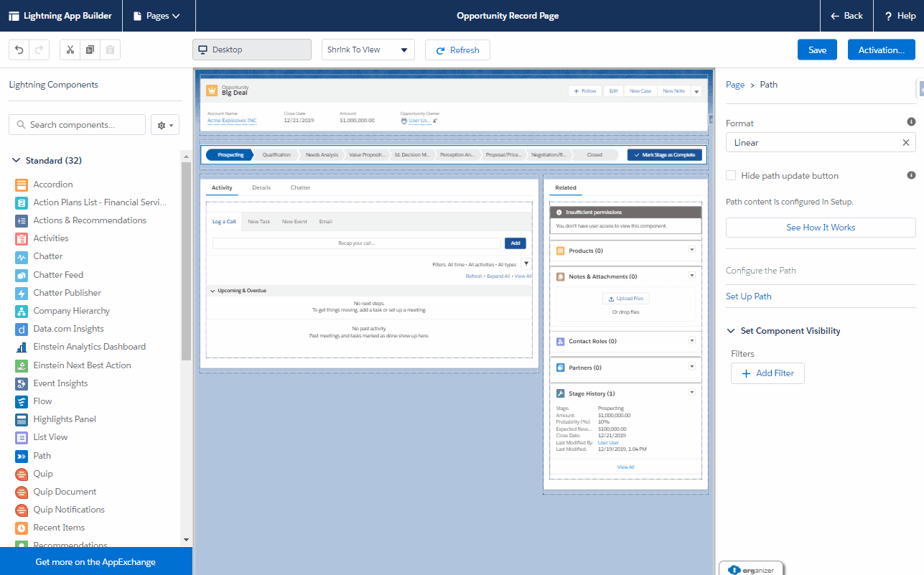Select the Recent Items component icon
The width and height of the screenshot is (924, 575).
[21, 528]
